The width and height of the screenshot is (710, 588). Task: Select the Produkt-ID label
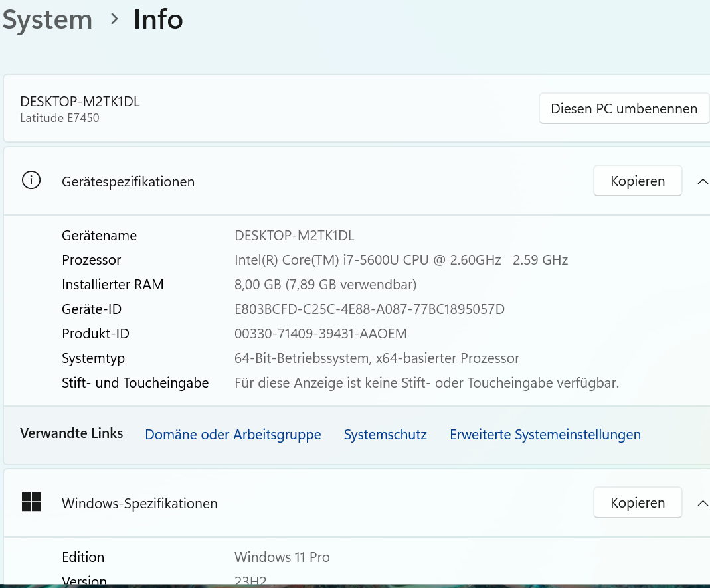pos(96,334)
